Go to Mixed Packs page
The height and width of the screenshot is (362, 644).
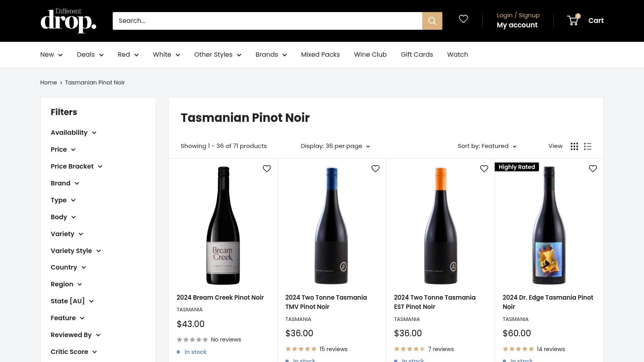coord(320,55)
